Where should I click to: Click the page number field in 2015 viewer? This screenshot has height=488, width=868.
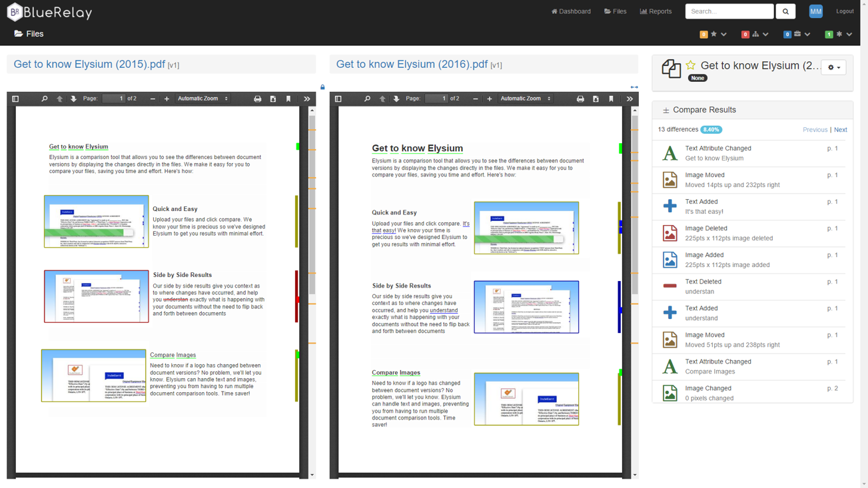tap(113, 99)
